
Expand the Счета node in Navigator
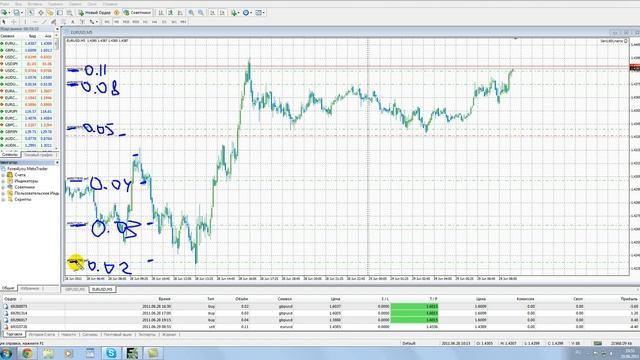point(3,175)
